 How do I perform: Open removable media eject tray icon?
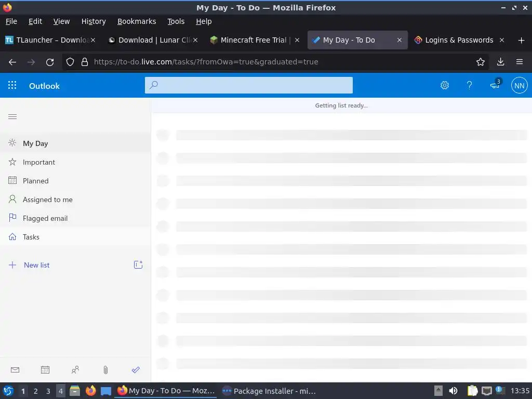[438, 391]
